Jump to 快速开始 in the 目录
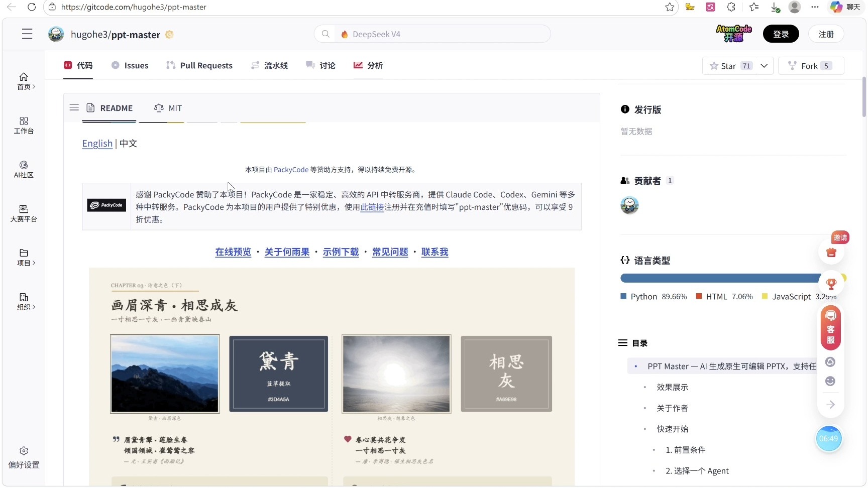The image size is (868, 488). [672, 429]
